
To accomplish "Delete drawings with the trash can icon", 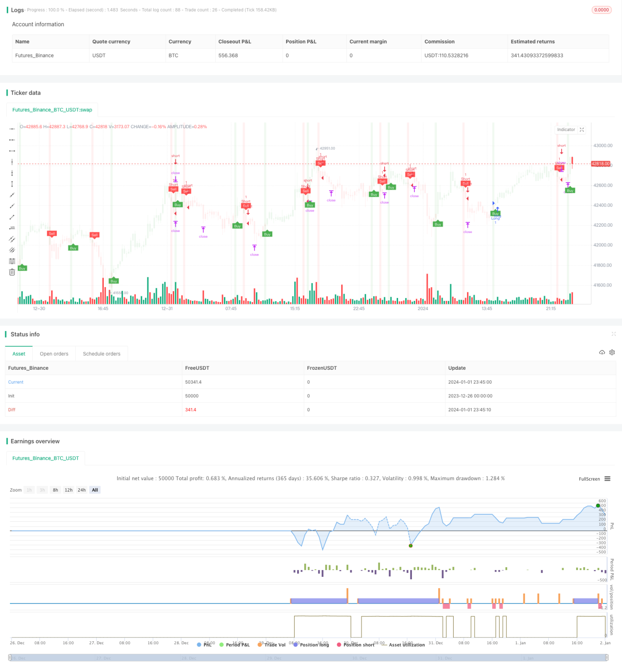I will click(12, 272).
